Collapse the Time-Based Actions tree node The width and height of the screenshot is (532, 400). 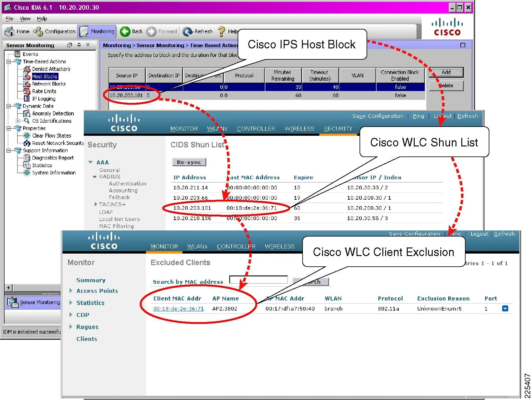click(x=9, y=61)
